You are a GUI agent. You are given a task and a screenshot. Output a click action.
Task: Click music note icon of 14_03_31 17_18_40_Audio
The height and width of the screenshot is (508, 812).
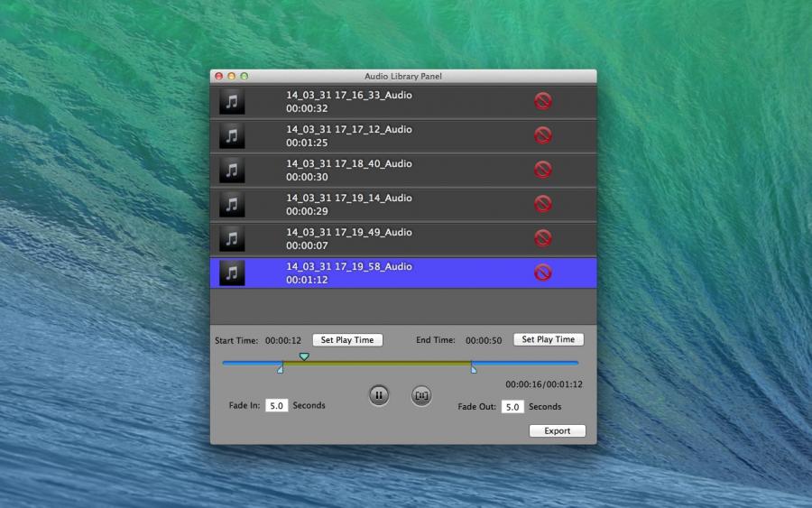click(232, 170)
